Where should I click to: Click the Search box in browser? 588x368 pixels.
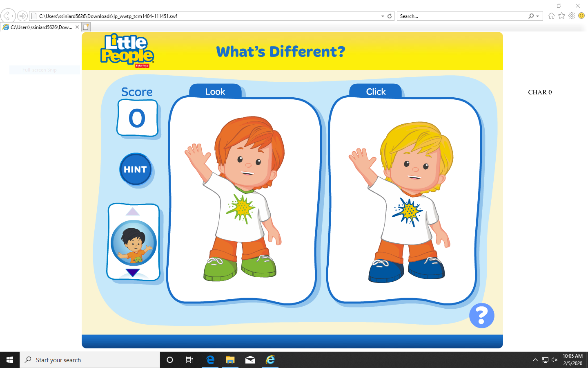(461, 16)
